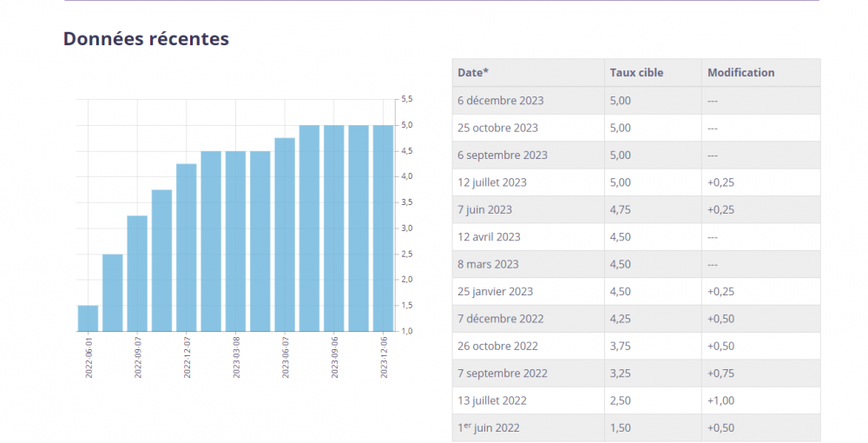Select the "Taux cible" column header
This screenshot has height=443, width=868.
[x=636, y=73]
